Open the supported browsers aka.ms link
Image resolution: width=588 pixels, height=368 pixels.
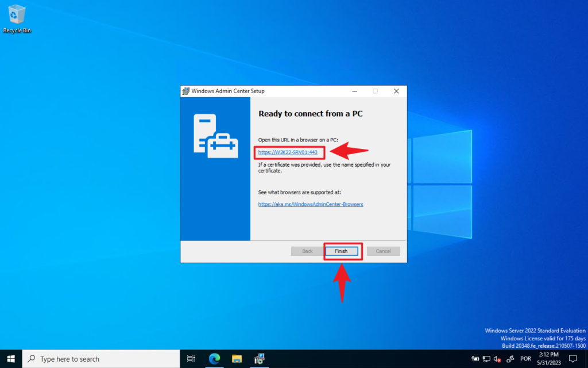coord(311,204)
